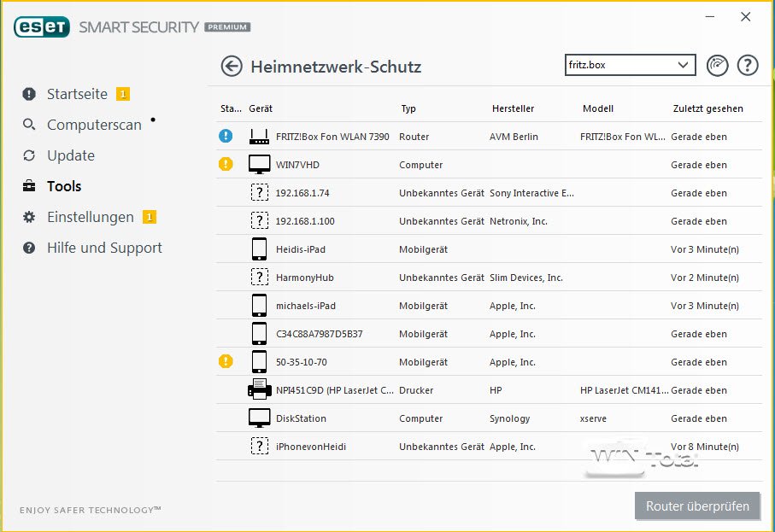Click the Einstellungen notification badge
This screenshot has width=775, height=532.
(150, 217)
